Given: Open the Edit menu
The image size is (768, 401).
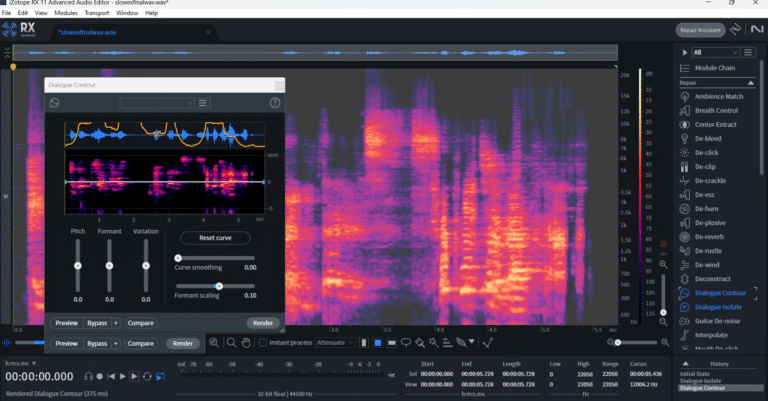Looking at the screenshot, I should coord(23,13).
